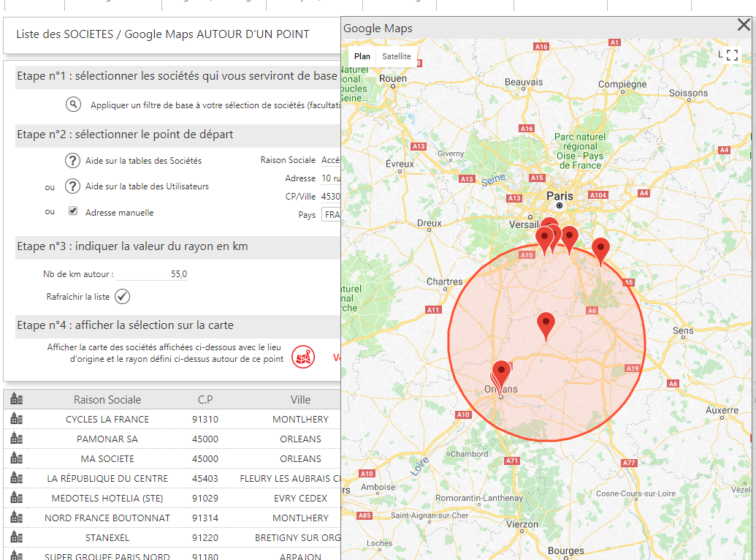Click the Pays field showing FRA
This screenshot has height=560, width=756.
point(331,214)
